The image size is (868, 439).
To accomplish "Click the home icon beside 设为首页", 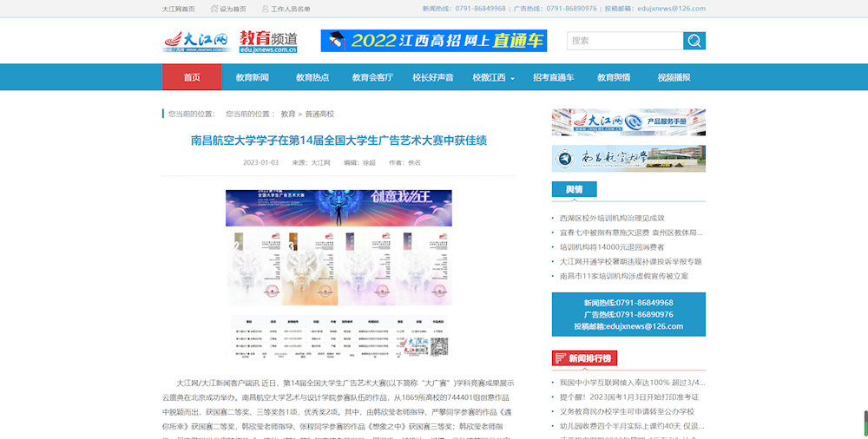I will 213,9.
